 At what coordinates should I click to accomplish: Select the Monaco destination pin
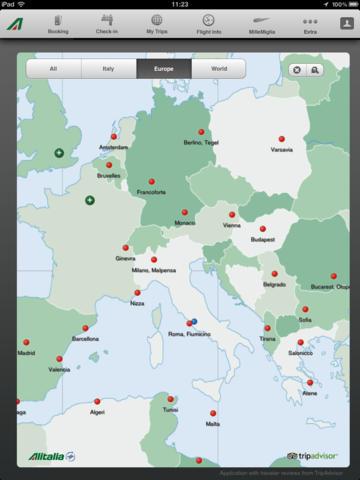click(x=185, y=212)
